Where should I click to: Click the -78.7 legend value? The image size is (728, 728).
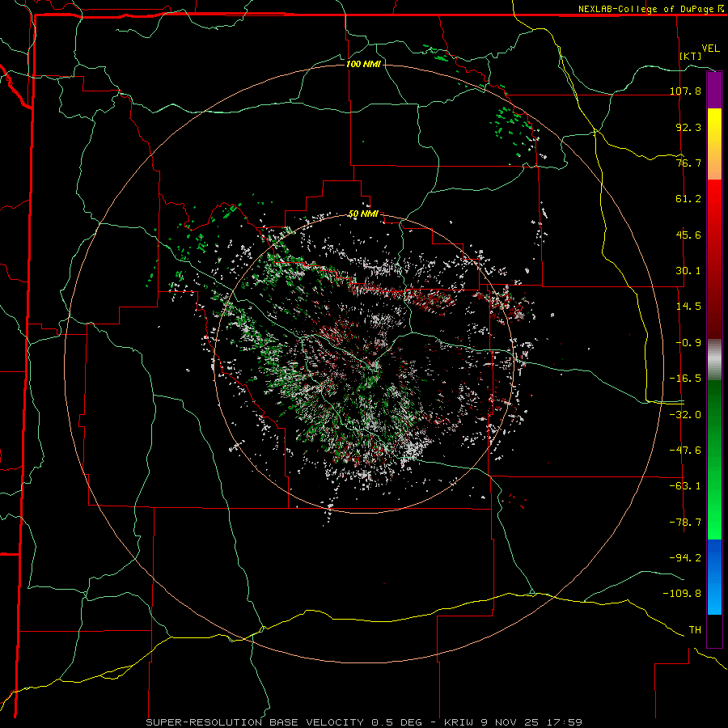[685, 523]
